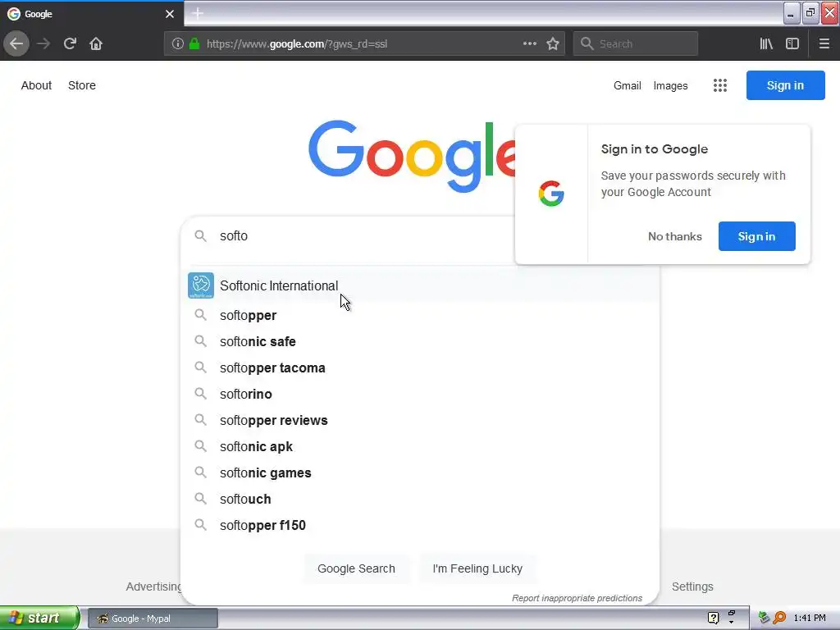
Task: Bookmark this page with star icon
Action: pyautogui.click(x=553, y=44)
